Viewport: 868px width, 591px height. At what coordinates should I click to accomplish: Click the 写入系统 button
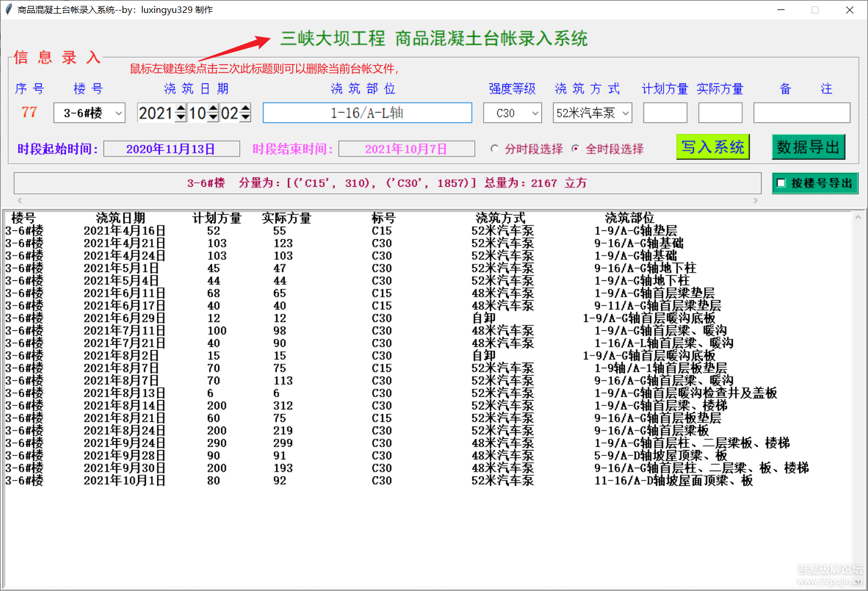pyautogui.click(x=713, y=147)
